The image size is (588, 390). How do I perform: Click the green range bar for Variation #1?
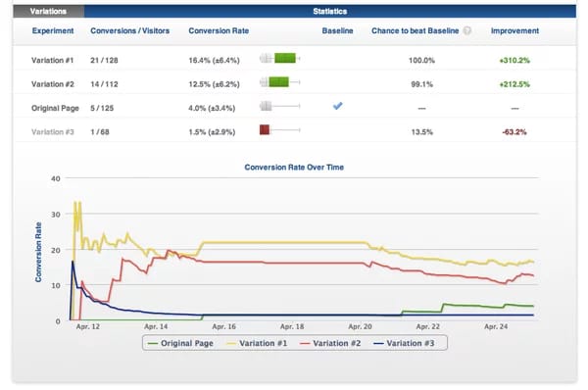pyautogui.click(x=285, y=58)
